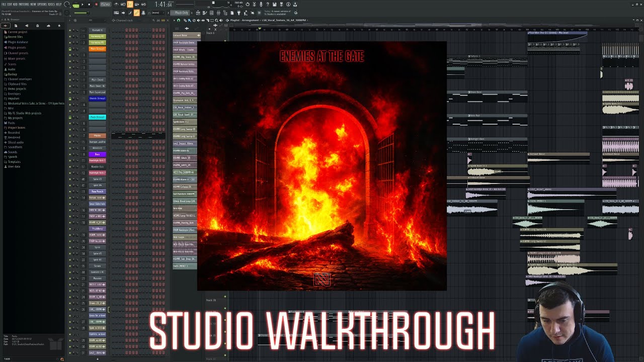Click the Play button in the transport
644x362 pixels.
(82, 5)
